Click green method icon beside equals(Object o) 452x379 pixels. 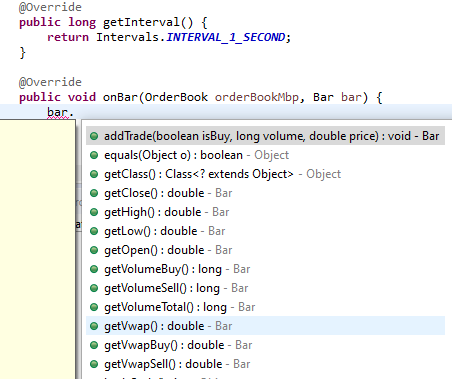pyautogui.click(x=94, y=155)
